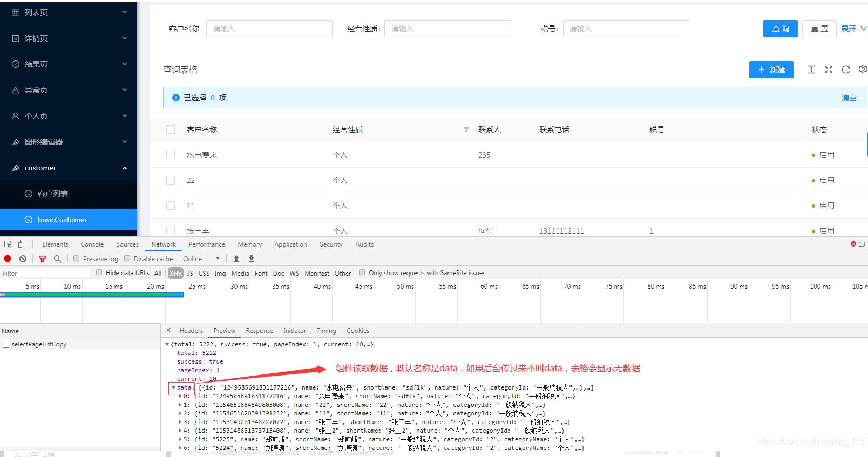Open the Headers tab of the request
Screen dimensions: 868x457
tap(191, 331)
